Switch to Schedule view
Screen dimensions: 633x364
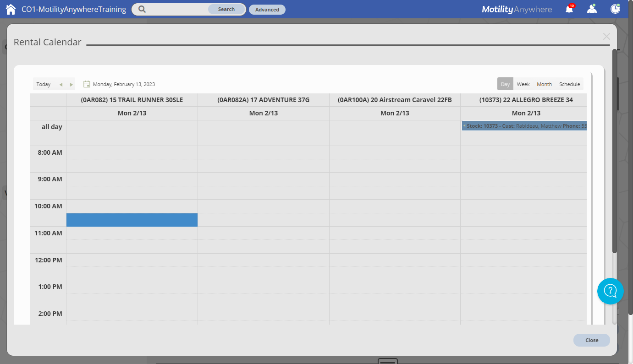(x=569, y=84)
